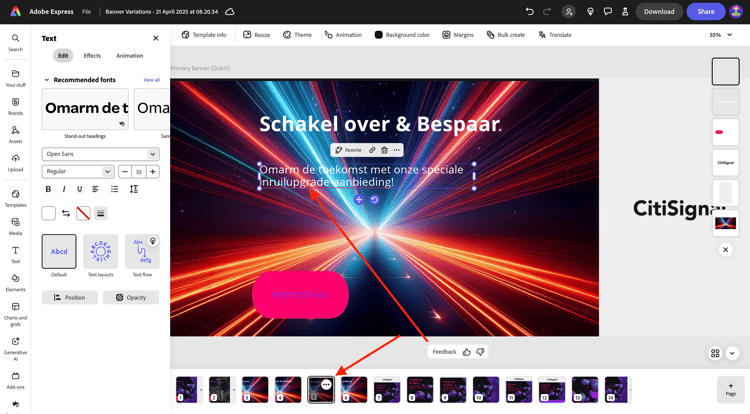The width and height of the screenshot is (750, 414).
Task: Open the Regular font weight dropdown
Action: point(77,172)
